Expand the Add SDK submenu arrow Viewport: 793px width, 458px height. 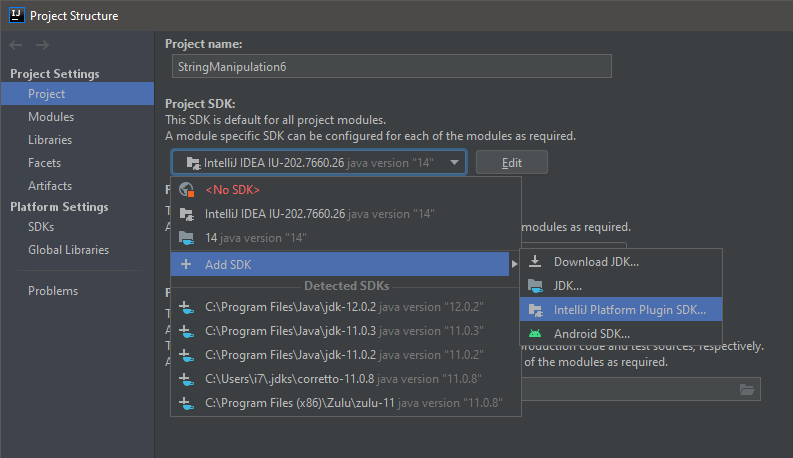point(514,264)
